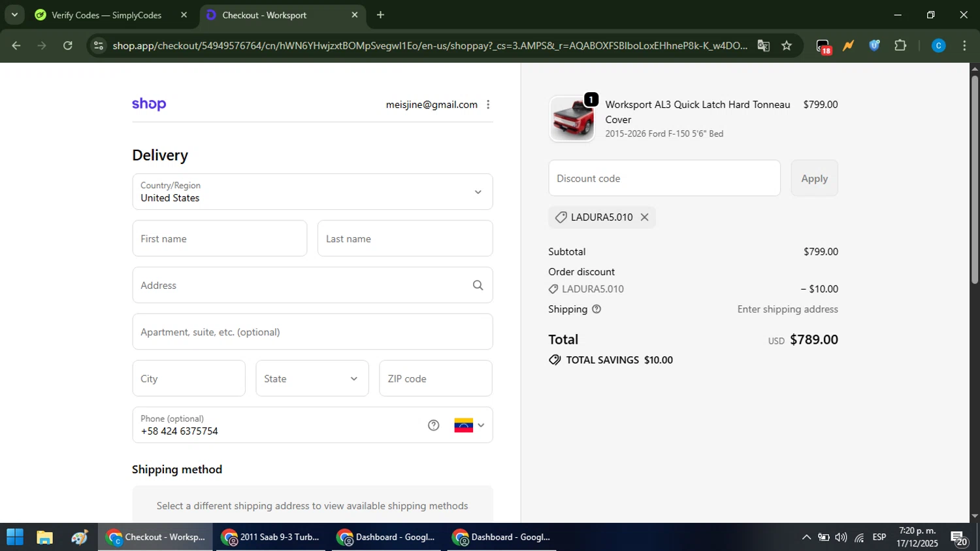The height and width of the screenshot is (551, 980).
Task: Click the address search magnifier icon
Action: point(478,285)
